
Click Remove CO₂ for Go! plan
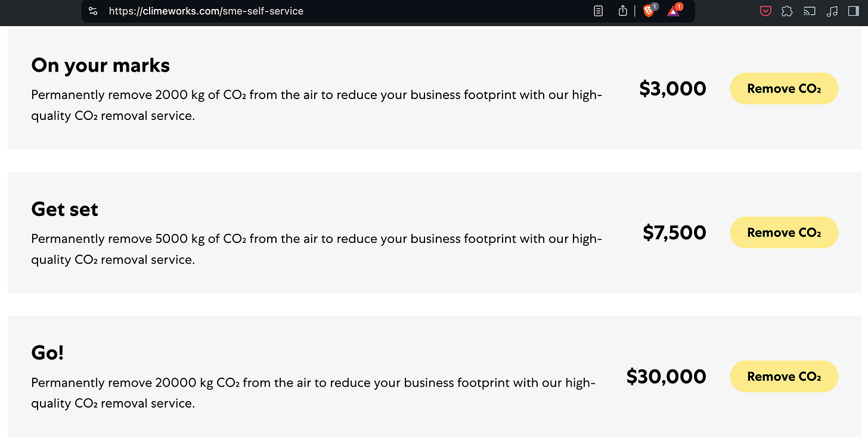click(x=784, y=377)
